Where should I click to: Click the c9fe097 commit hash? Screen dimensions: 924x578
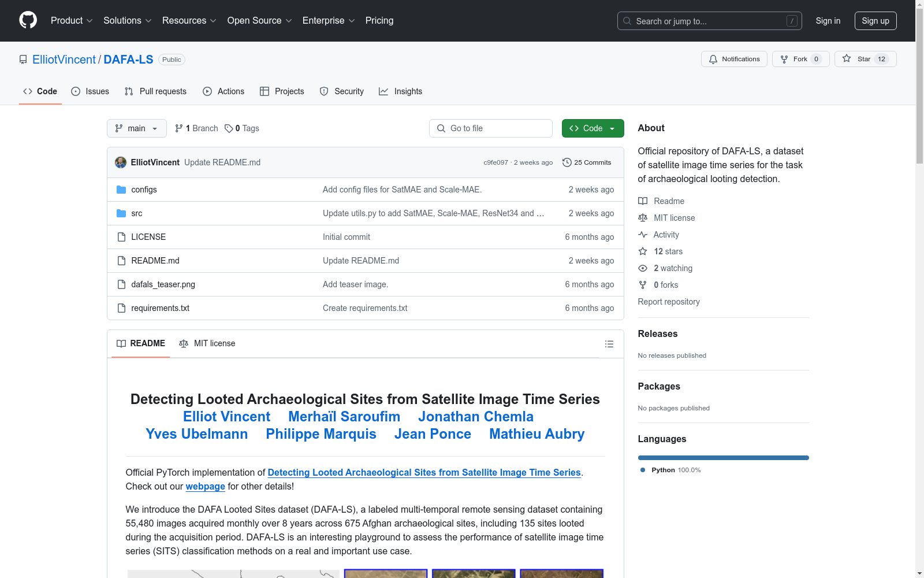click(495, 162)
